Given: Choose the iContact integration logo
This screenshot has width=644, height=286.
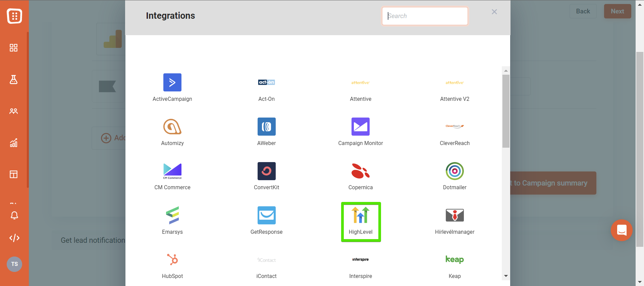Looking at the screenshot, I should click(x=266, y=260).
